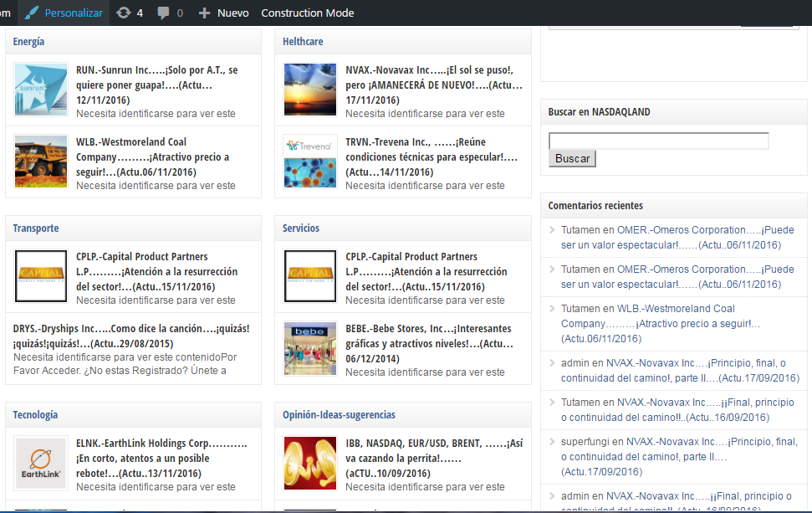Open the Novavax sunset thumbnail
This screenshot has height=513, width=812.
click(310, 90)
